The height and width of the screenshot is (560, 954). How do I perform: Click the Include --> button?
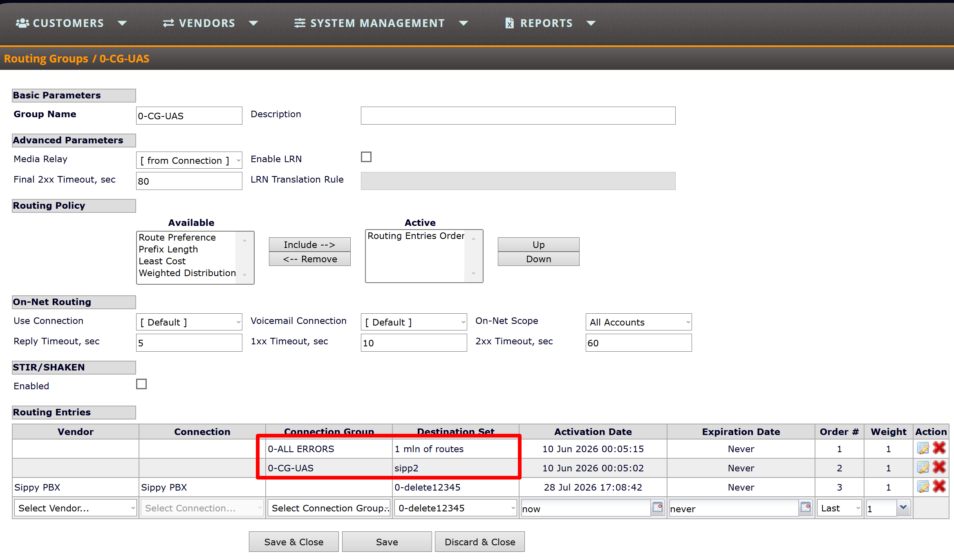click(309, 245)
